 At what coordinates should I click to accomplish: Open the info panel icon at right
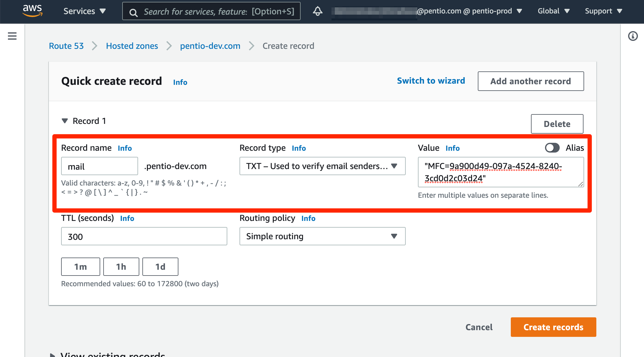[633, 36]
